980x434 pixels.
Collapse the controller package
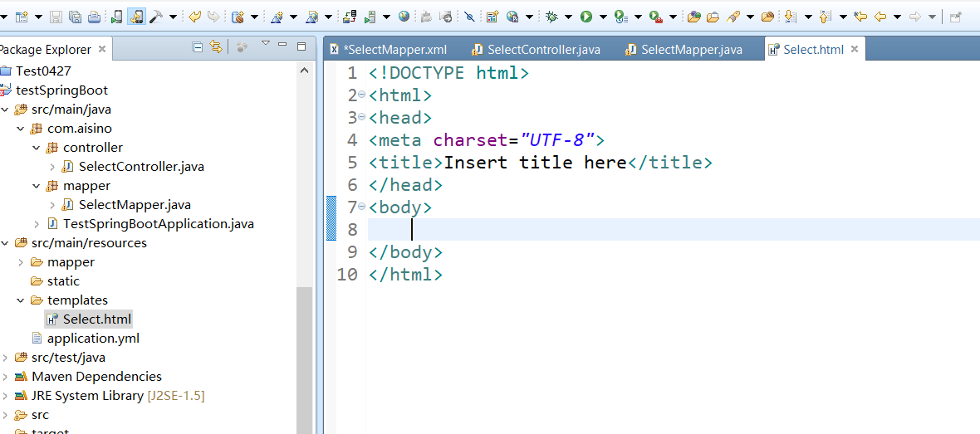pos(37,148)
